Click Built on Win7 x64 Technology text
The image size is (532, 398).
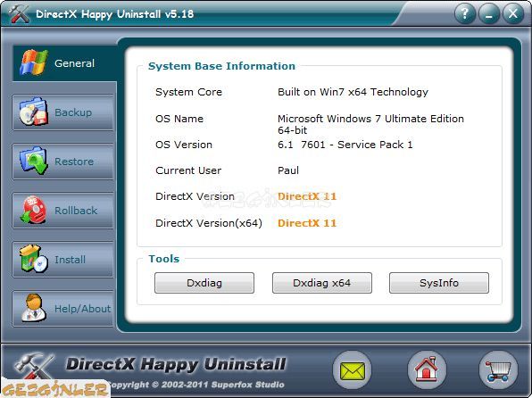[353, 92]
